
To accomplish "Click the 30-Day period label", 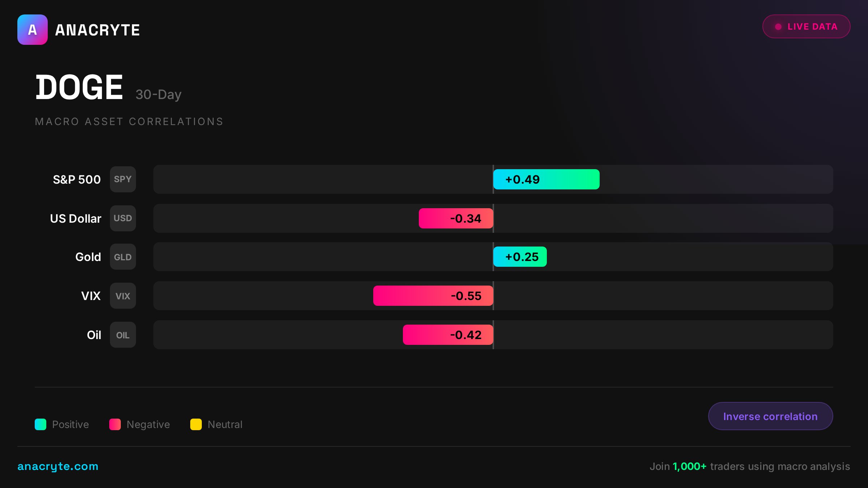I will tap(158, 95).
